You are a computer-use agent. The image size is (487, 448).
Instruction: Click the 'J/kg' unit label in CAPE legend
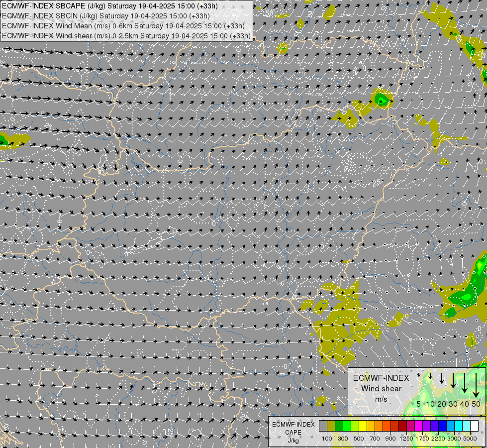click(293, 441)
